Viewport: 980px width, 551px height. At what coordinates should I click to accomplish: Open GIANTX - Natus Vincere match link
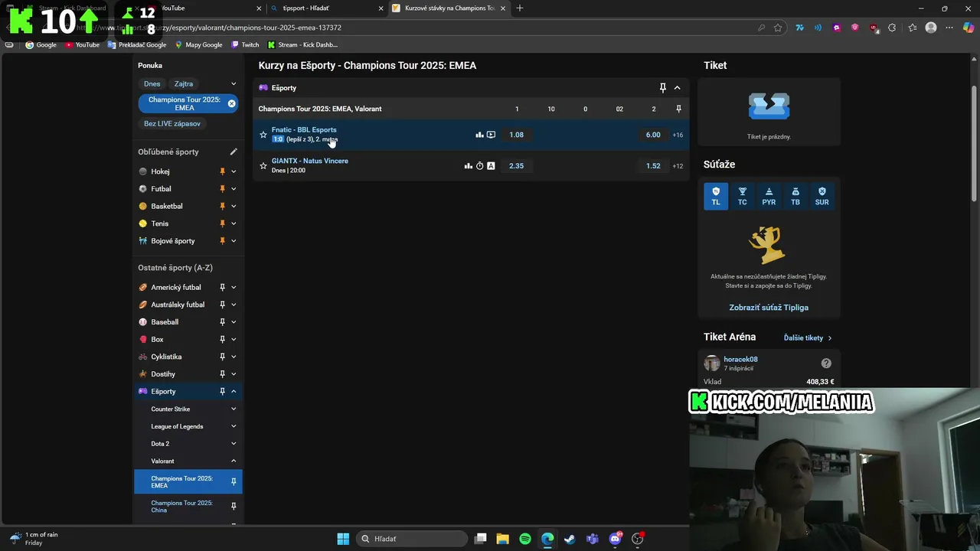point(310,161)
